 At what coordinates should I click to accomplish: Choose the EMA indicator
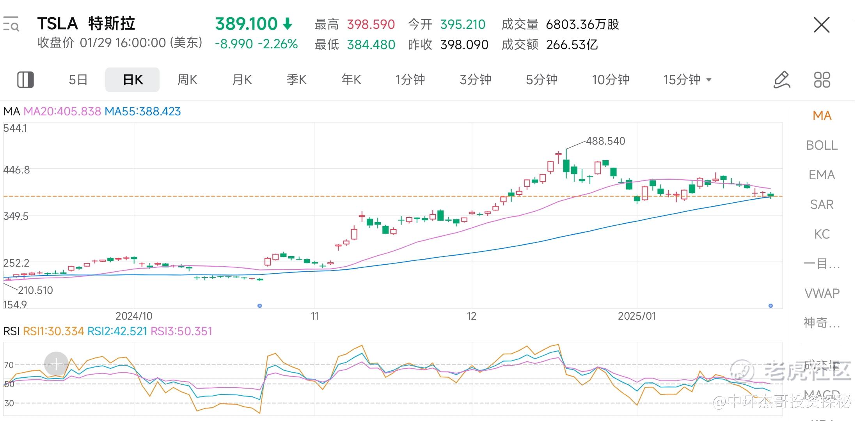(x=822, y=175)
